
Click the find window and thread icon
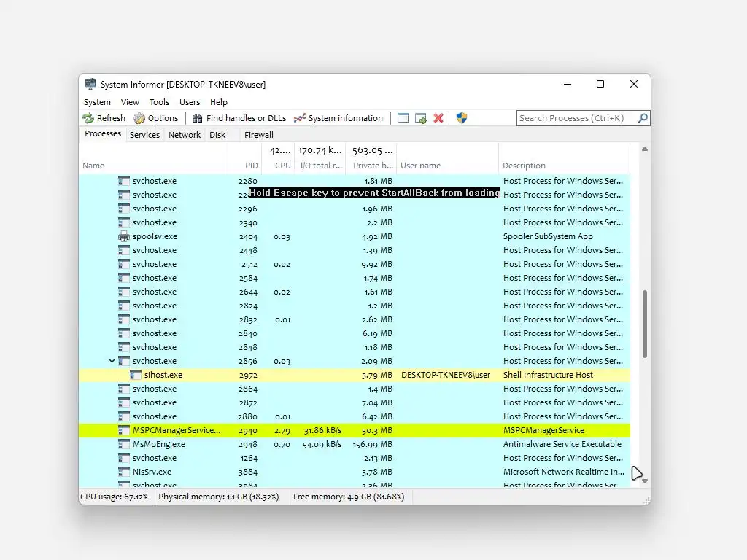click(421, 118)
